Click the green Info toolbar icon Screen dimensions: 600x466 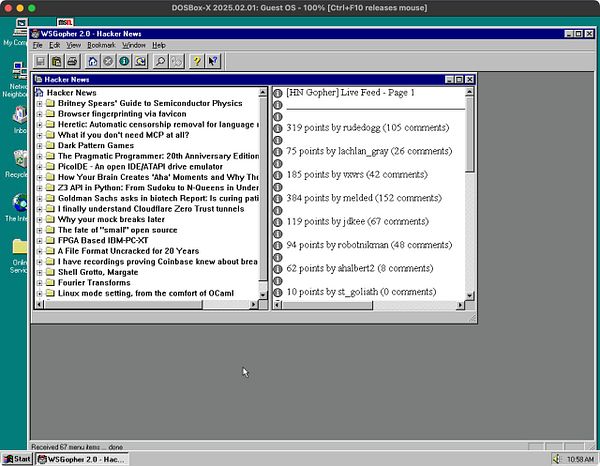(124, 61)
